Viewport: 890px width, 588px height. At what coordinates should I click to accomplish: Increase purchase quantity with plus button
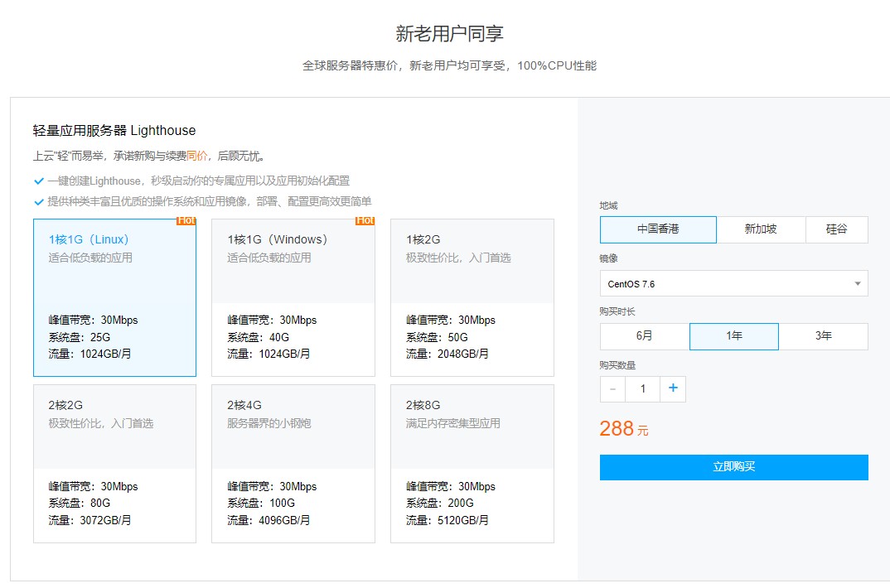673,389
